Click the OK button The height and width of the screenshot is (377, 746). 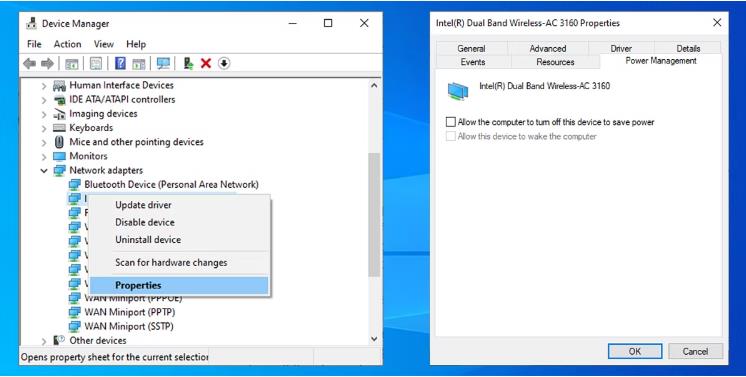[635, 351]
